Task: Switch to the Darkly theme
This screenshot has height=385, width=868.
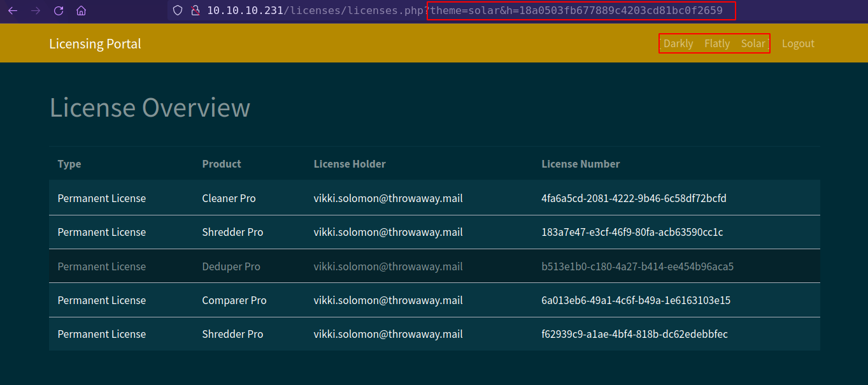Action: 678,43
